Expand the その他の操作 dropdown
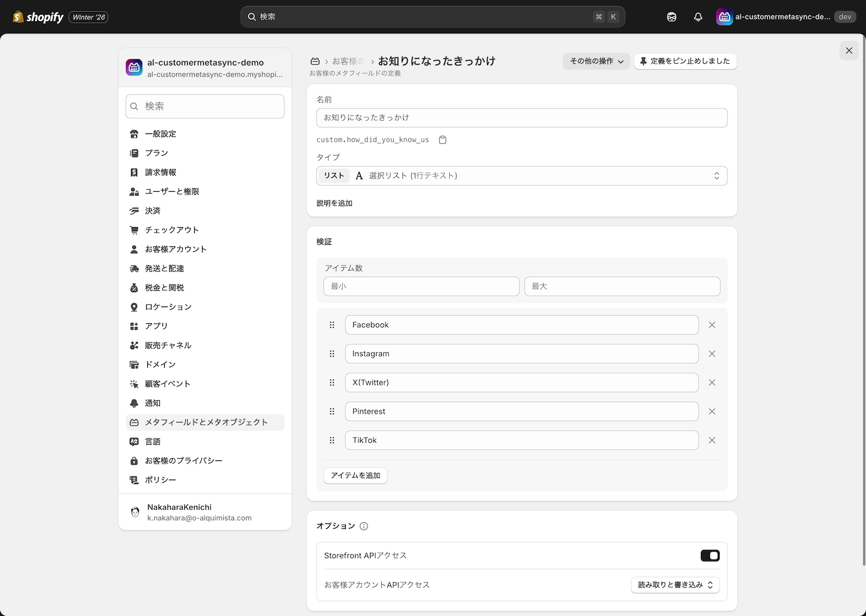 596,61
